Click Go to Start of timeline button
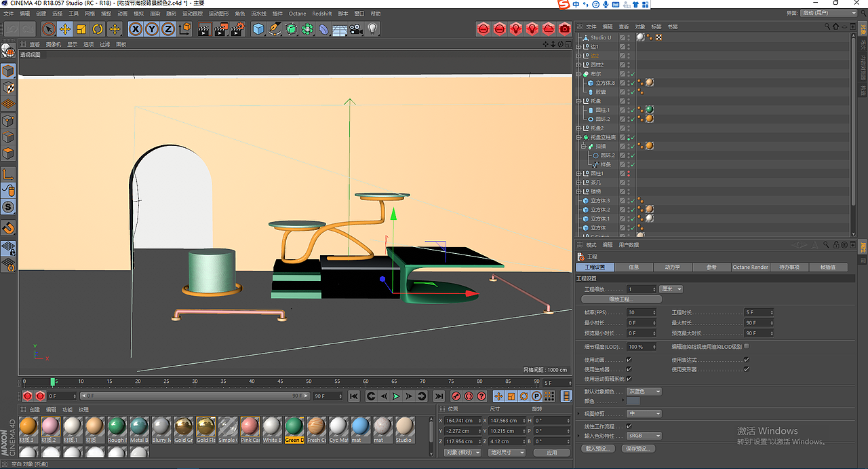The image size is (868, 469). coord(354,396)
